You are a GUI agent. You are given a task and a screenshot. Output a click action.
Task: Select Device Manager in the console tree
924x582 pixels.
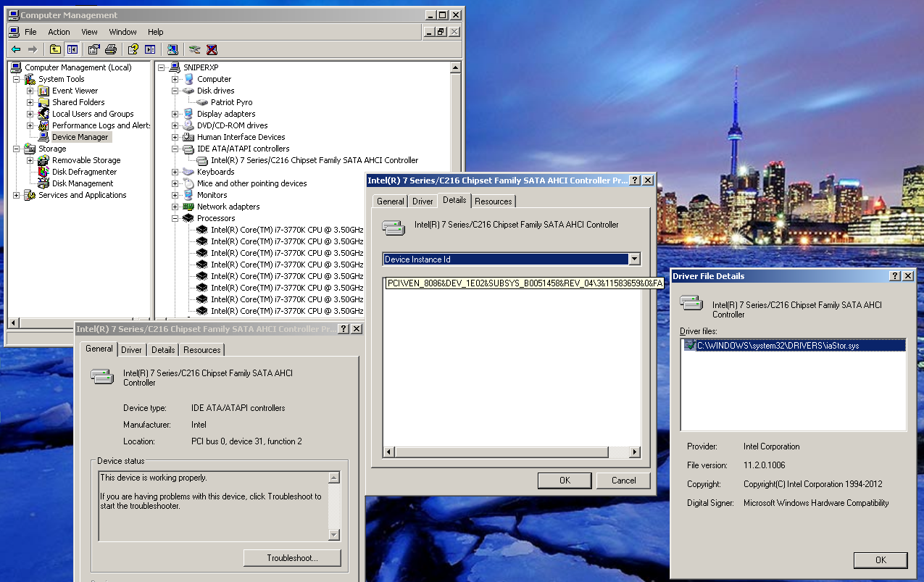[80, 137]
